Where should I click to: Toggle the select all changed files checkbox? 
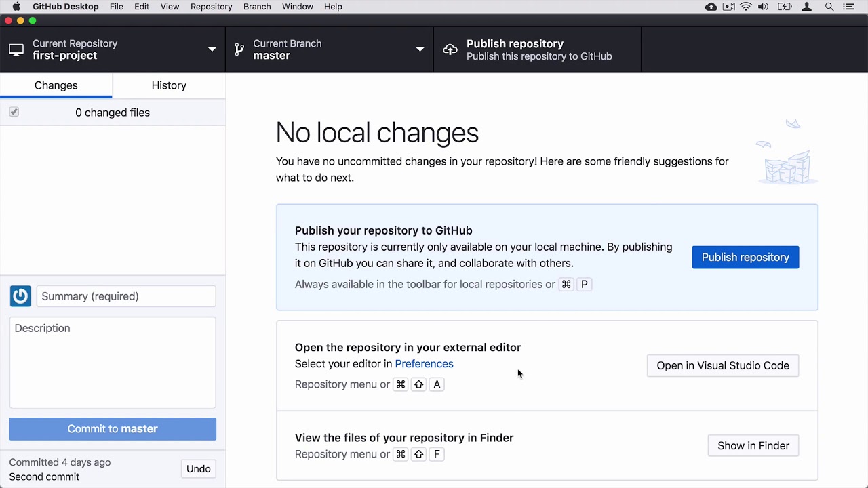[x=14, y=112]
